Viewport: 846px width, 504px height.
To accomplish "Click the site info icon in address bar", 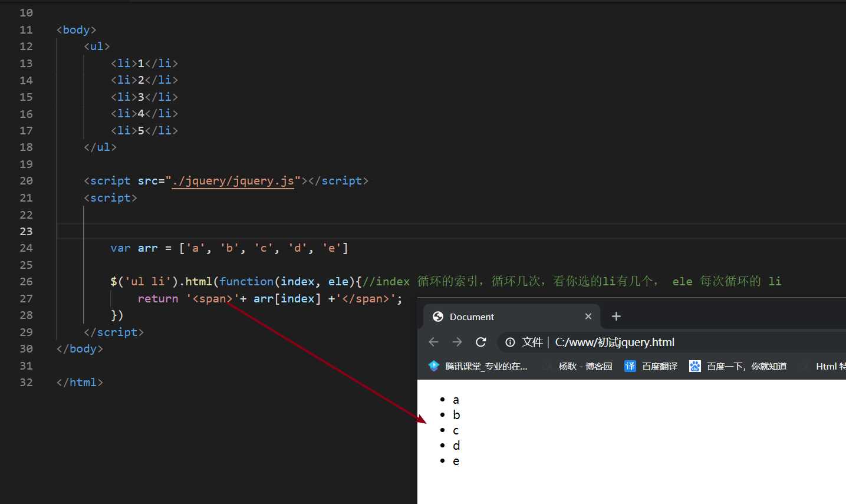I will tap(511, 342).
